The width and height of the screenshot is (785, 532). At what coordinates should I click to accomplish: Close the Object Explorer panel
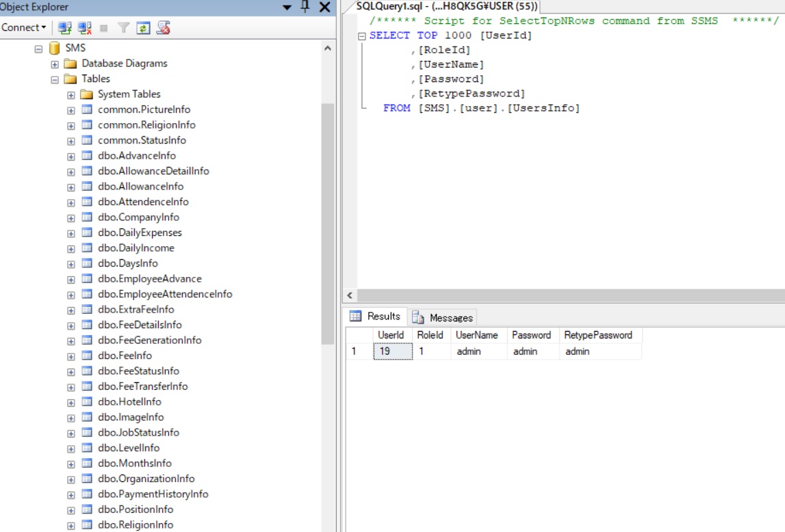coord(323,8)
